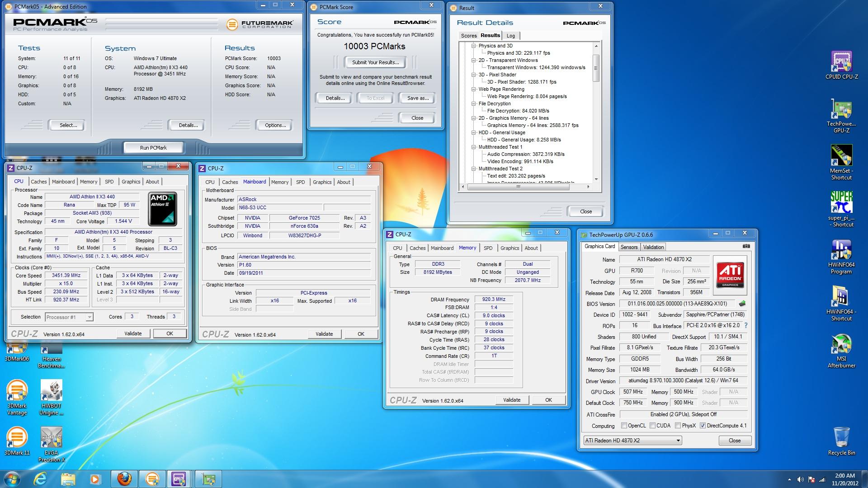Collapse 2D - Transparent Windows node

click(x=474, y=60)
